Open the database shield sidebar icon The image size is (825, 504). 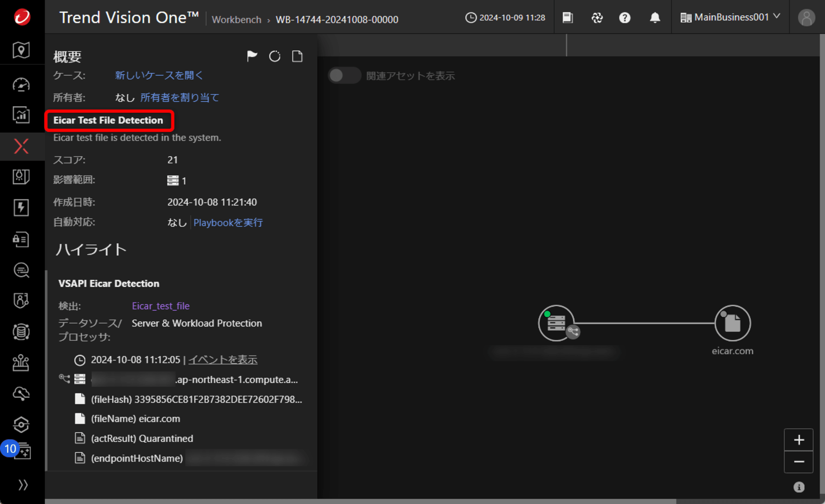click(21, 332)
